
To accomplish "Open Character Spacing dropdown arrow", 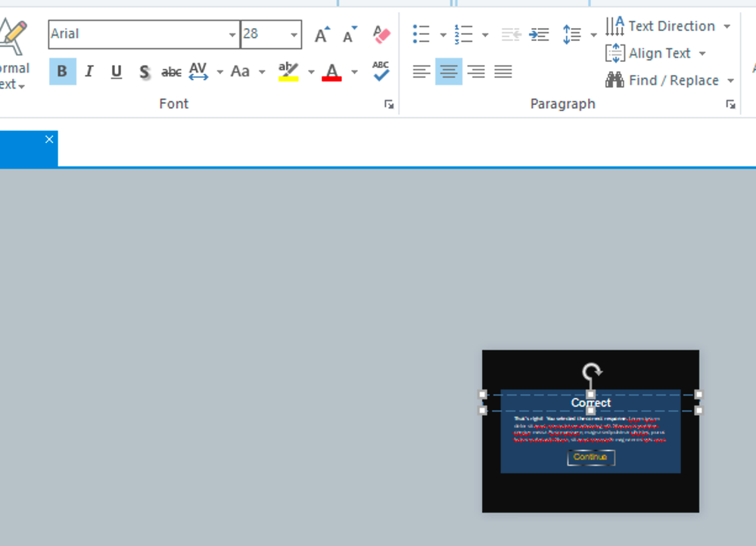I will click(220, 73).
